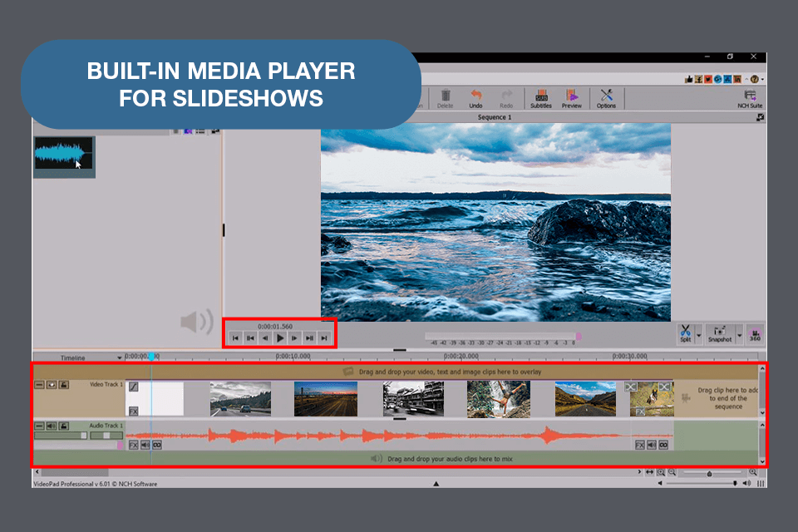The image size is (798, 532).
Task: Go to start of sequence
Action: tap(235, 338)
